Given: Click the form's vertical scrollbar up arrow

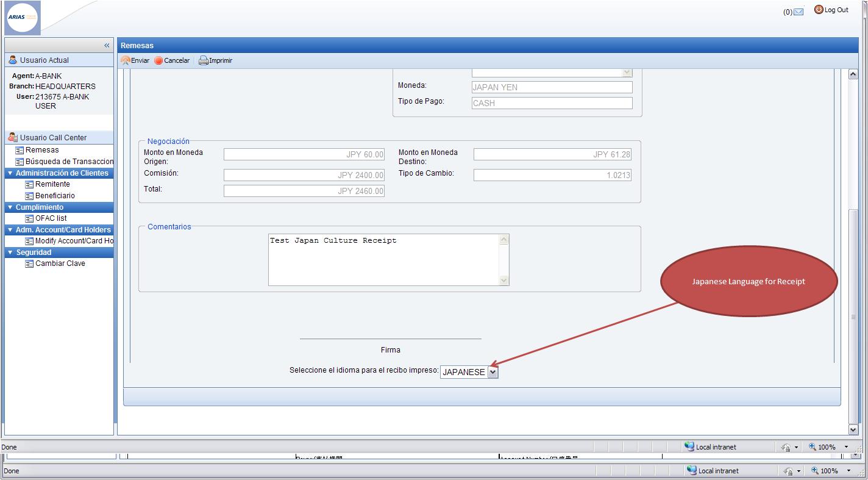Looking at the screenshot, I should click(x=853, y=74).
